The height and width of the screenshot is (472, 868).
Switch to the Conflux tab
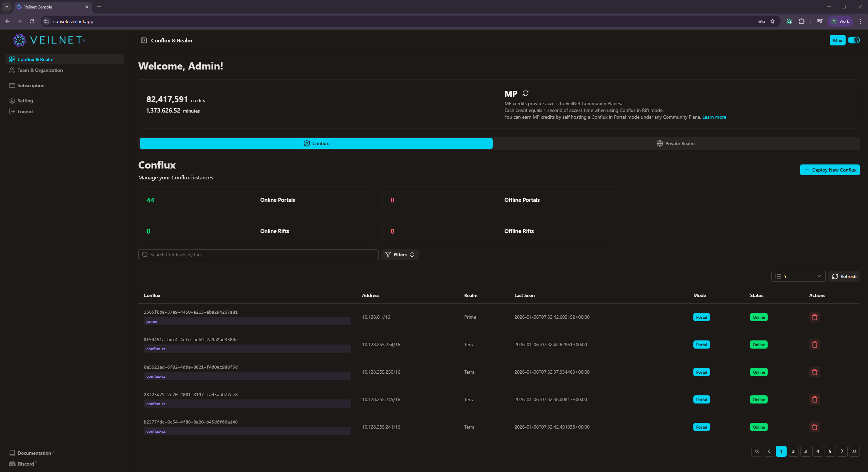click(316, 143)
